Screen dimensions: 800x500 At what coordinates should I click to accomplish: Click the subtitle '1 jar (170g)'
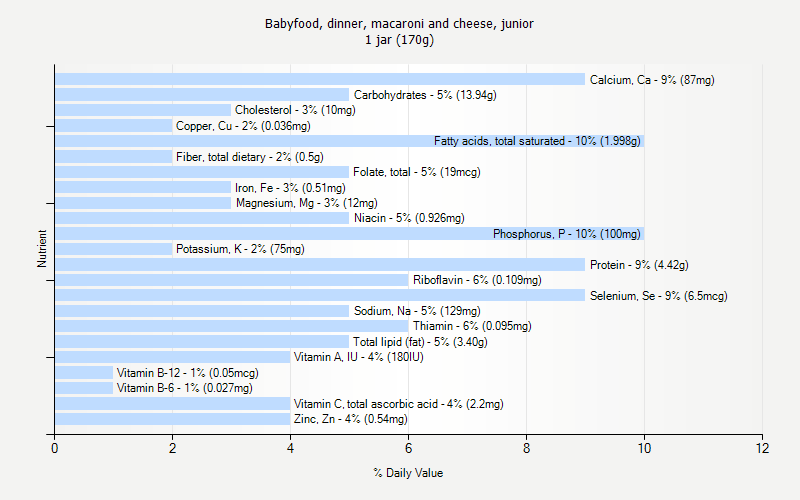tap(399, 40)
